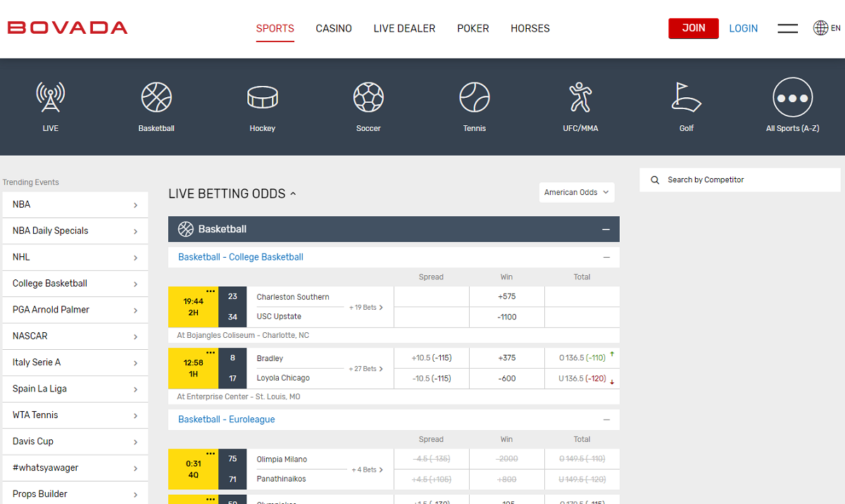This screenshot has height=504, width=845.
Task: Bet USC Upstate -1100 win
Action: (x=507, y=317)
